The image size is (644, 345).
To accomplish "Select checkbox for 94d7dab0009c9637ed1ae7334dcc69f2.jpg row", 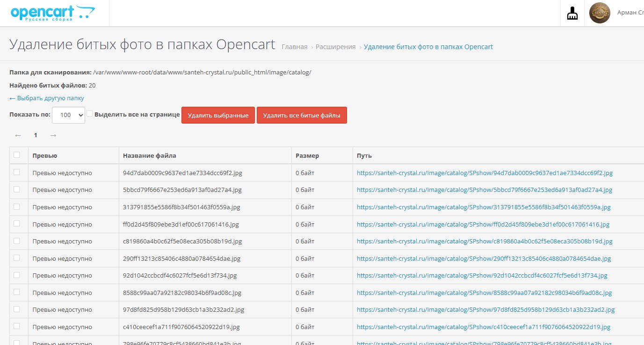I will tap(17, 172).
